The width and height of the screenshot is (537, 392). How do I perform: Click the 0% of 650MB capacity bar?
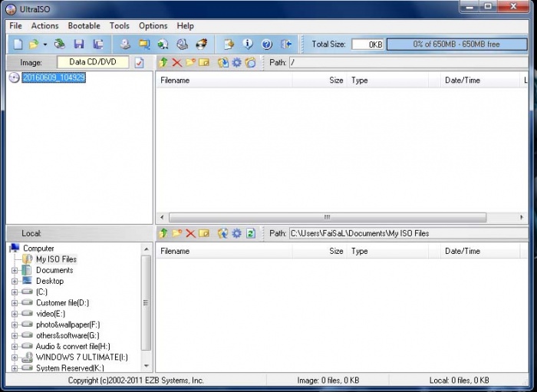[x=457, y=44]
